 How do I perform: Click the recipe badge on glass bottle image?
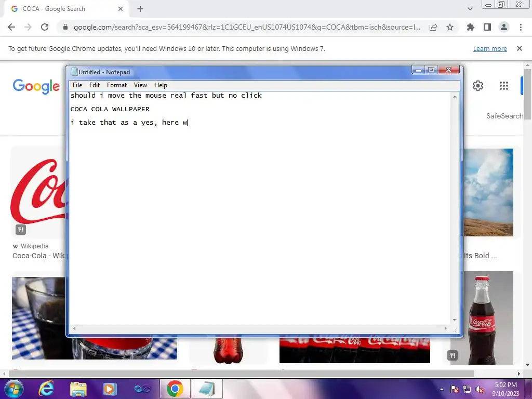coord(453,355)
